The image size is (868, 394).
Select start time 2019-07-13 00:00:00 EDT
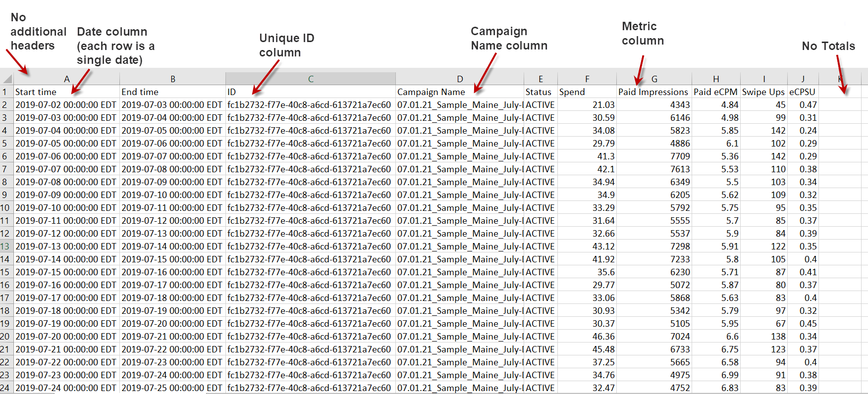(66, 246)
